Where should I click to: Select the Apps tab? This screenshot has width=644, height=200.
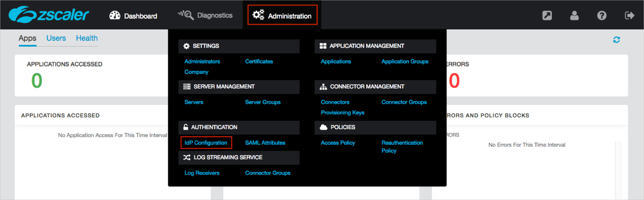(x=27, y=38)
